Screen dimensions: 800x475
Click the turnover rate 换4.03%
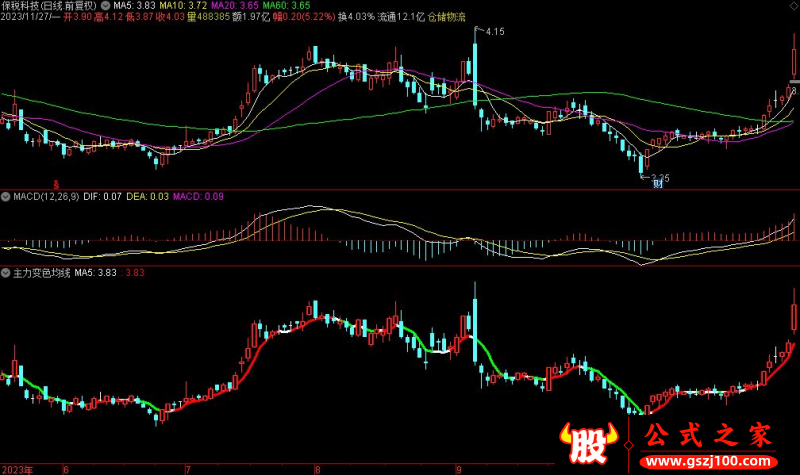356,17
